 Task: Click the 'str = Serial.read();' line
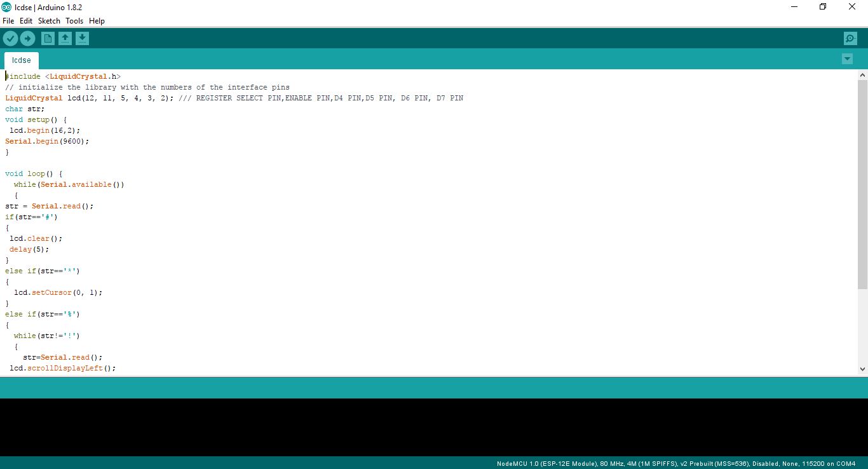(x=50, y=206)
